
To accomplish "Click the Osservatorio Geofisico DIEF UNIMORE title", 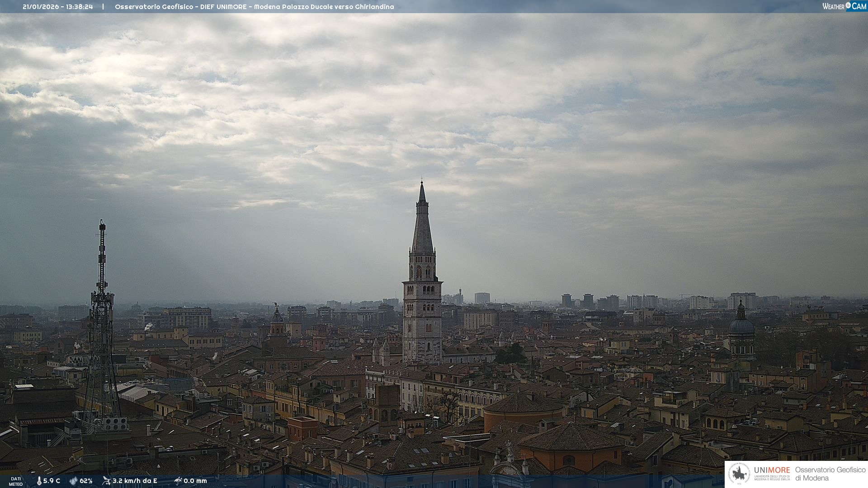I will click(x=254, y=7).
